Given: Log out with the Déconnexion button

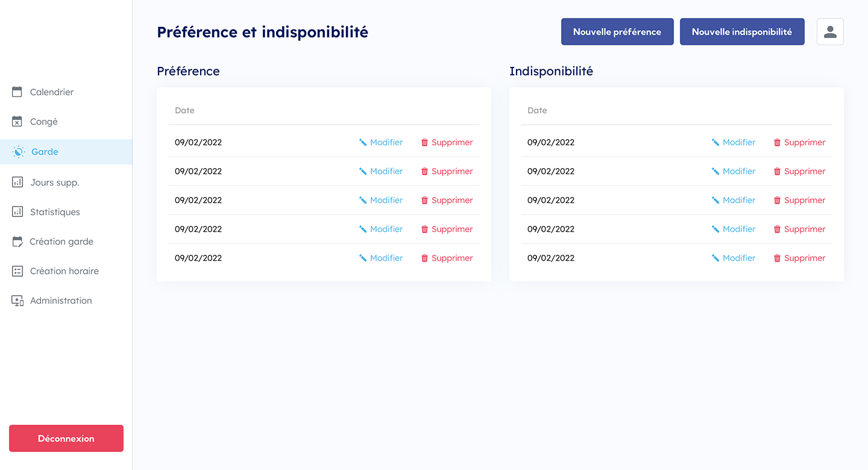Looking at the screenshot, I should point(66,439).
